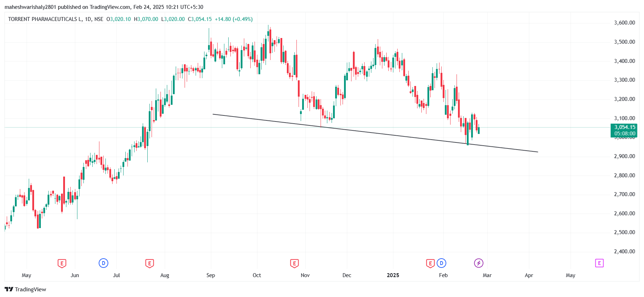
Task: Click the 2,900.00 price axis label
Action: [x=624, y=156]
